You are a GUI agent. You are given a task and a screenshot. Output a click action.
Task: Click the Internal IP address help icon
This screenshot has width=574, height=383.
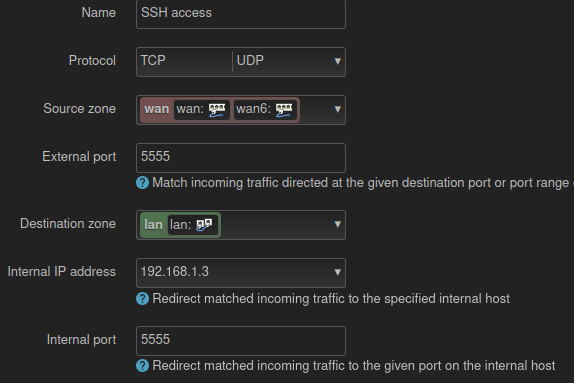click(142, 298)
